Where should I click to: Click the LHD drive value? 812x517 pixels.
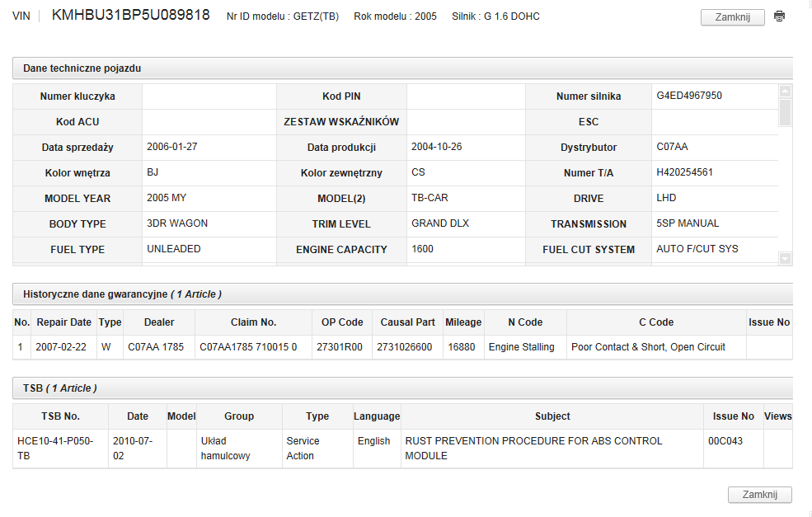(x=666, y=198)
